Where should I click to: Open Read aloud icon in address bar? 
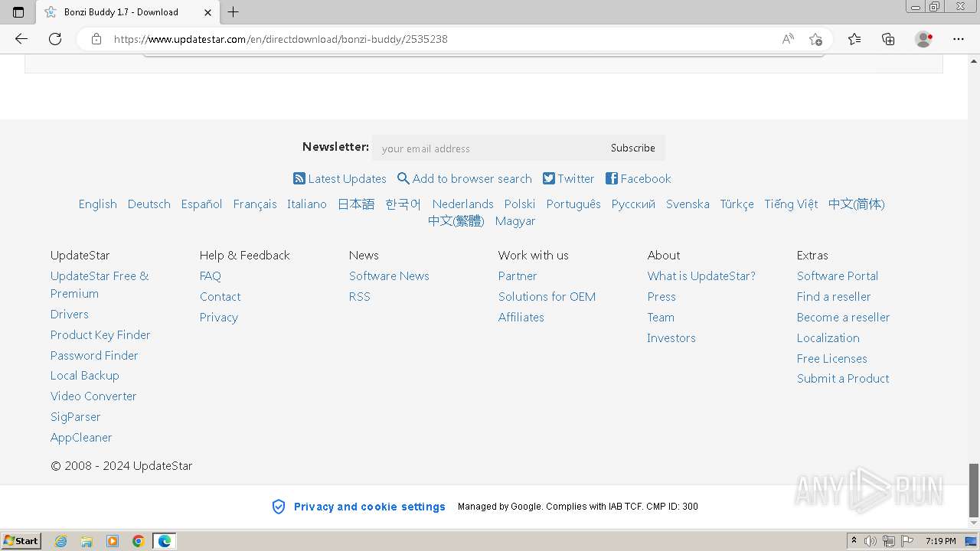(788, 39)
